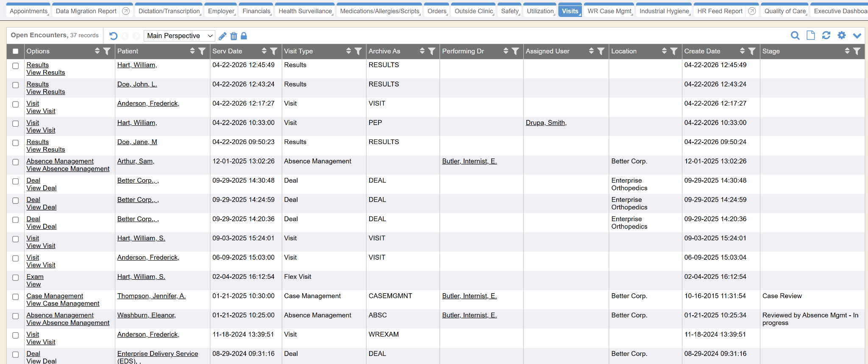Image resolution: width=868 pixels, height=364 pixels.
Task: Switch to the Orders tab
Action: tap(437, 11)
